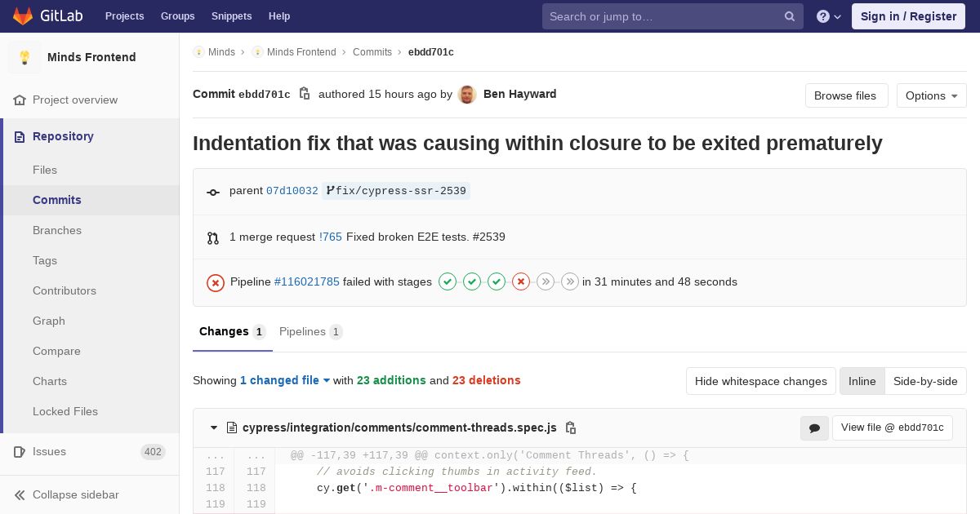
Task: Open Graph in the sidebar
Action: tap(49, 321)
